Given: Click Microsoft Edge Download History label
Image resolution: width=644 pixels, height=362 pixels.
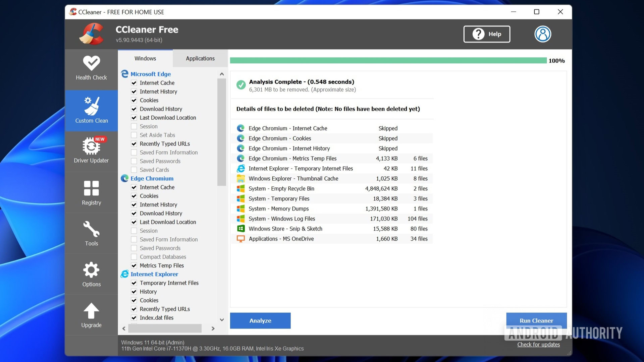Looking at the screenshot, I should [x=161, y=109].
